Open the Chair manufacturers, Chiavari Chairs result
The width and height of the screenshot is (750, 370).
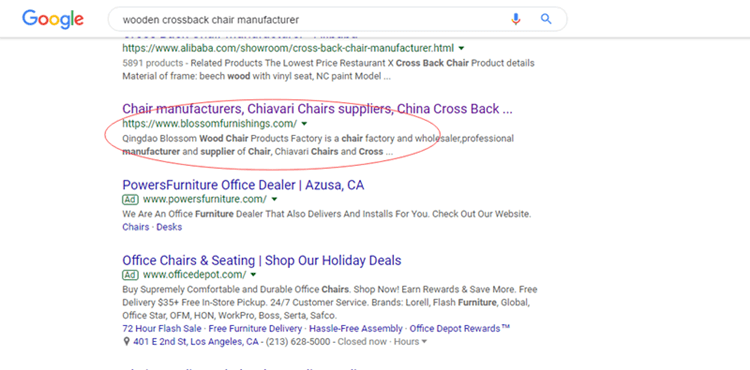tap(317, 109)
